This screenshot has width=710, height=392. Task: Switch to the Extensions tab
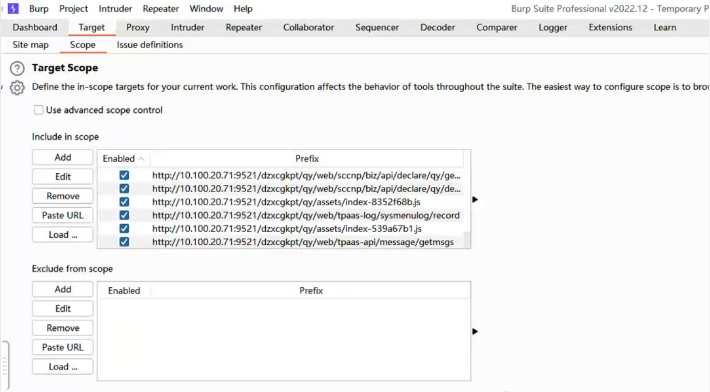pyautogui.click(x=610, y=28)
